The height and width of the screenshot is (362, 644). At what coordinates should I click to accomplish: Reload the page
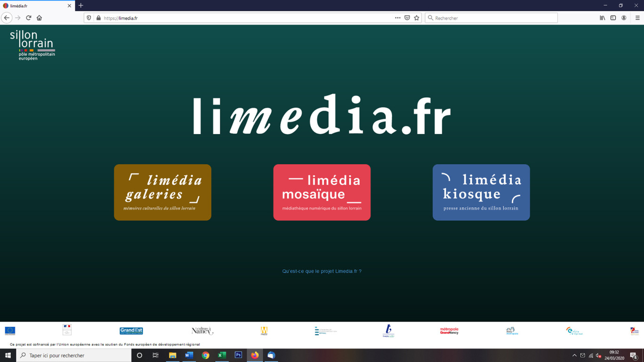pos(29,18)
